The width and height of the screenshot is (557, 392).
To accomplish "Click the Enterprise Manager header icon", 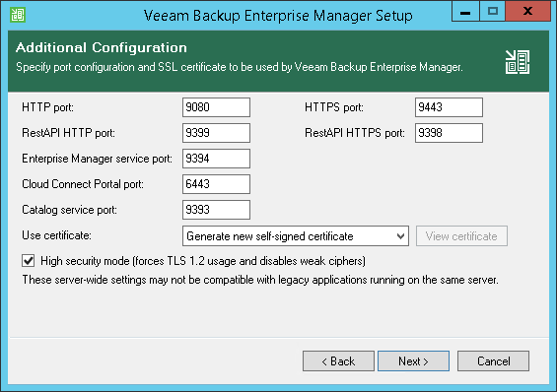I will tap(518, 62).
